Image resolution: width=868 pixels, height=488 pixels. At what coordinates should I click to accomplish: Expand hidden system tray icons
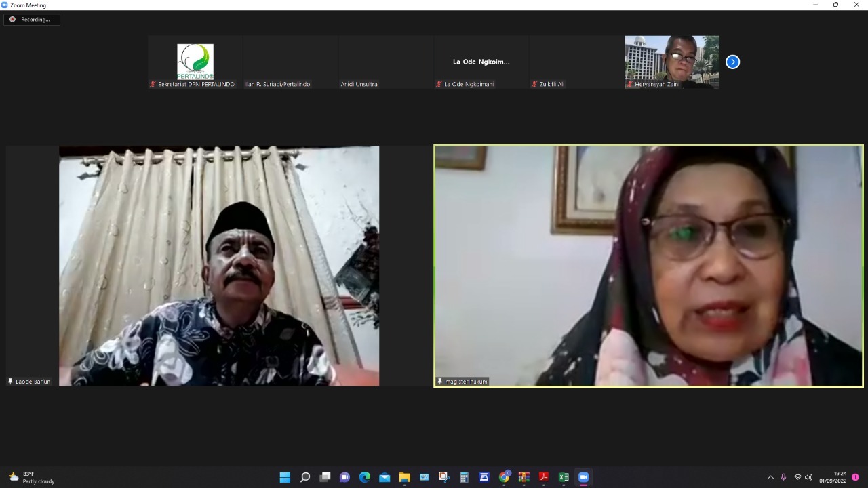point(770,477)
